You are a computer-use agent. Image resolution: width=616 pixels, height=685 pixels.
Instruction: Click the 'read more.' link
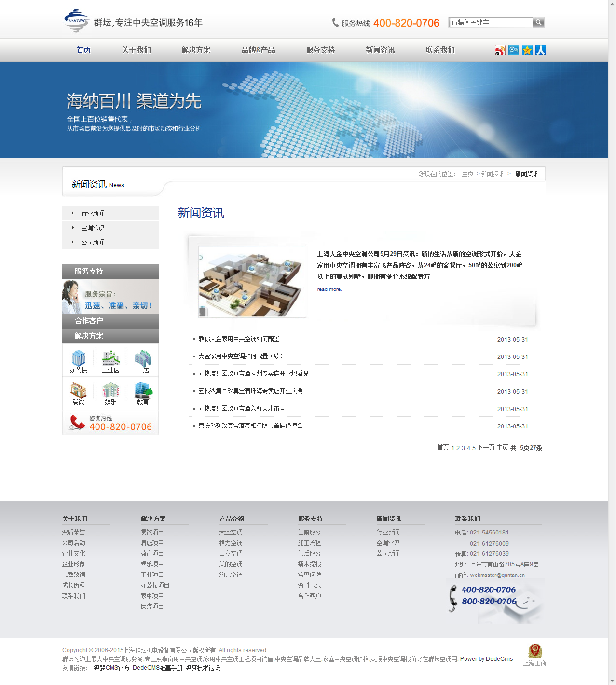click(329, 289)
